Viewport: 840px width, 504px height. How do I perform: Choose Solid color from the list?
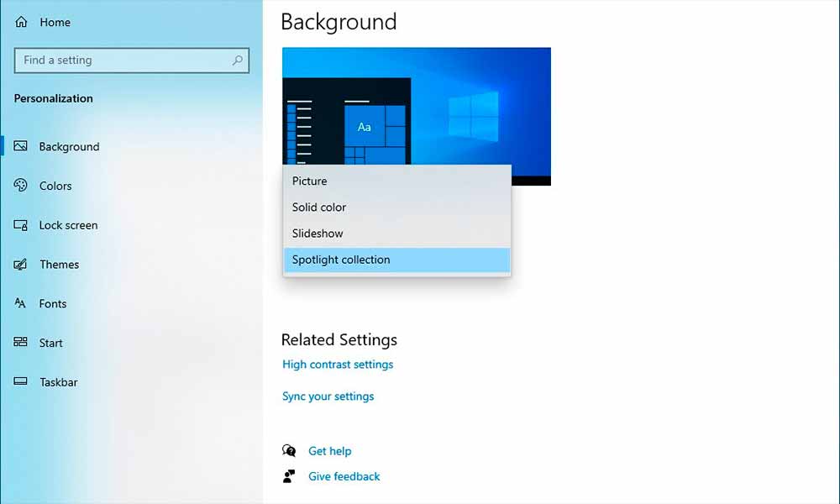[318, 207]
